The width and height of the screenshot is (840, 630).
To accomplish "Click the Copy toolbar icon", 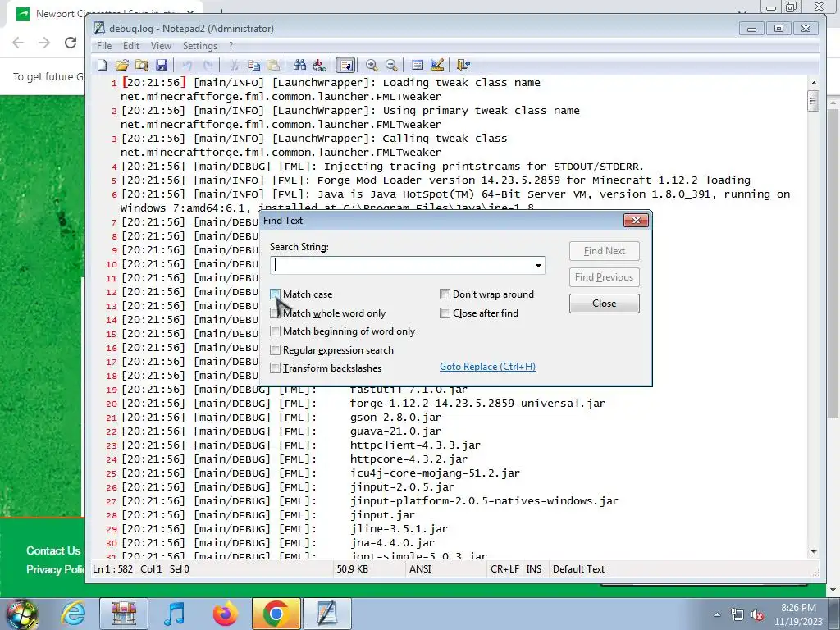I will pos(253,65).
